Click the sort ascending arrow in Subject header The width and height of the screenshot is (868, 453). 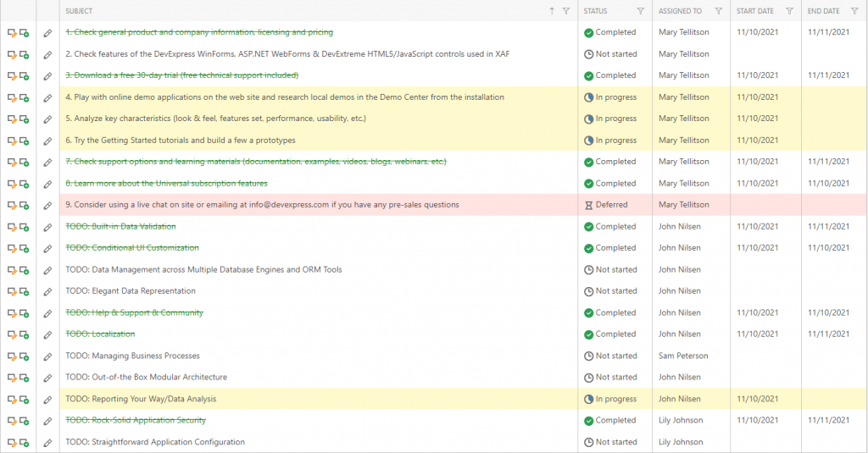[x=552, y=11]
